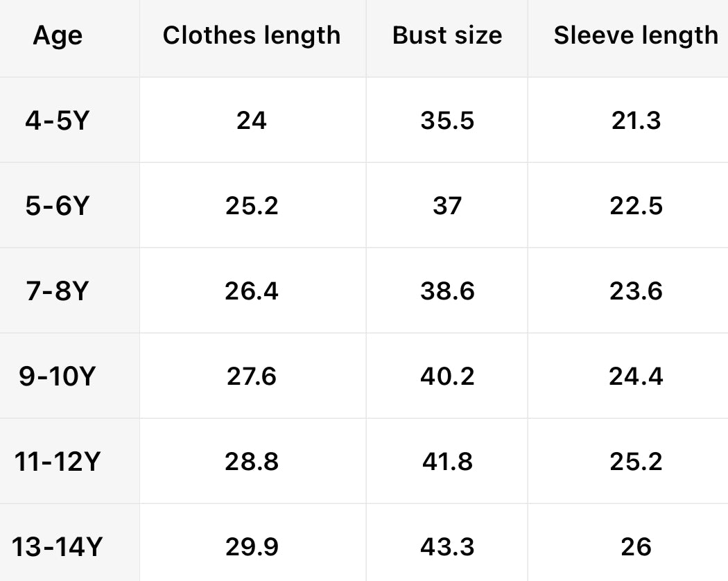The width and height of the screenshot is (728, 581).
Task: Click bust size value 35.5
Action: pos(447,121)
